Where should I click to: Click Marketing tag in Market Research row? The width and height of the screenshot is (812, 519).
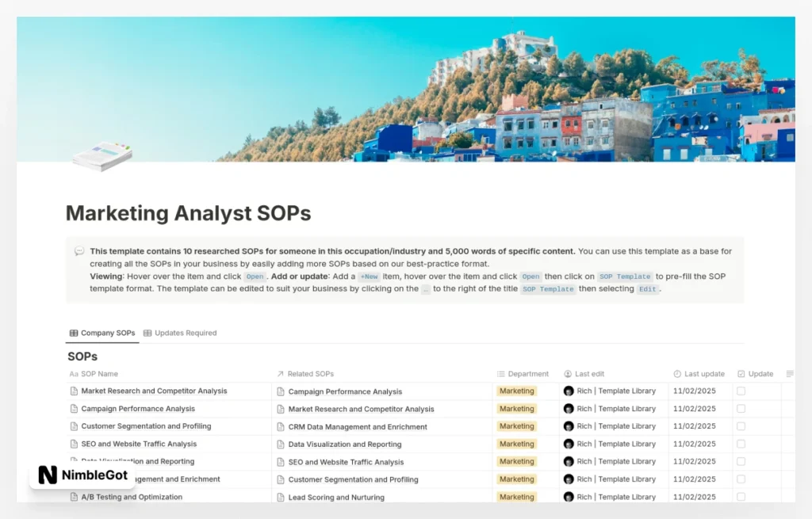point(516,391)
